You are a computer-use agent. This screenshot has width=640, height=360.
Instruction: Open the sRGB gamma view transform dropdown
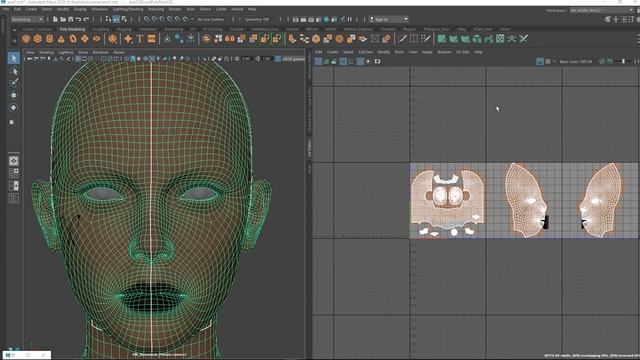(293, 59)
